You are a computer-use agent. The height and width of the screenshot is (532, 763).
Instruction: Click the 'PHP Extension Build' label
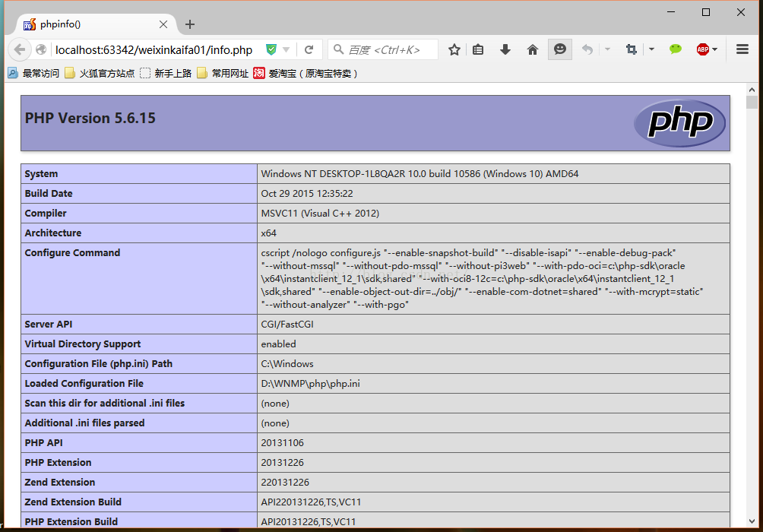pyautogui.click(x=71, y=522)
